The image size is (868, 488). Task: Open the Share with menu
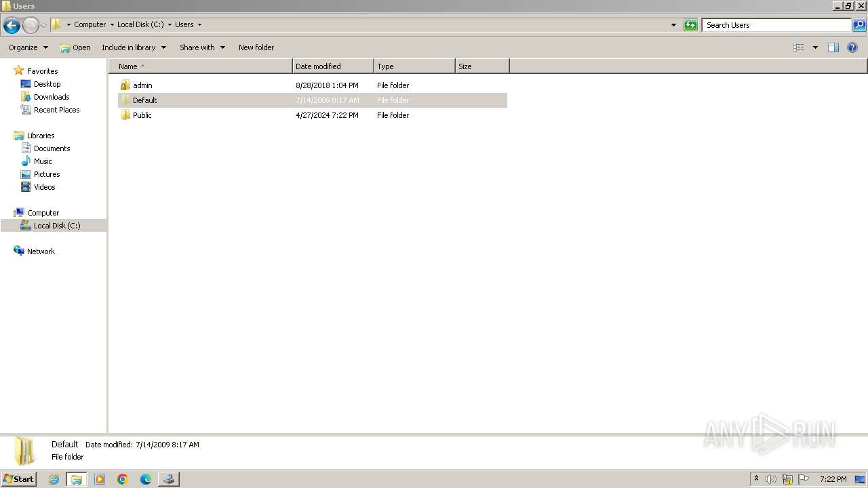click(202, 47)
